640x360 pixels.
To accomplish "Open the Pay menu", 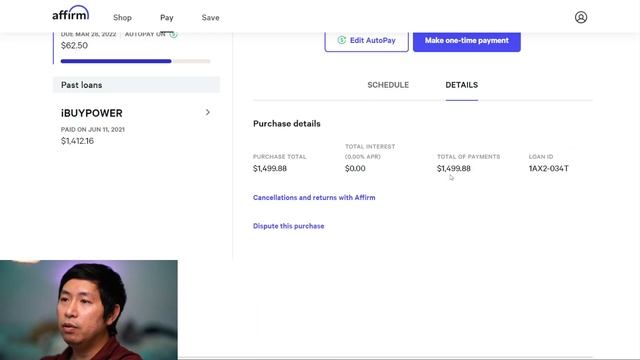I will pos(167,18).
